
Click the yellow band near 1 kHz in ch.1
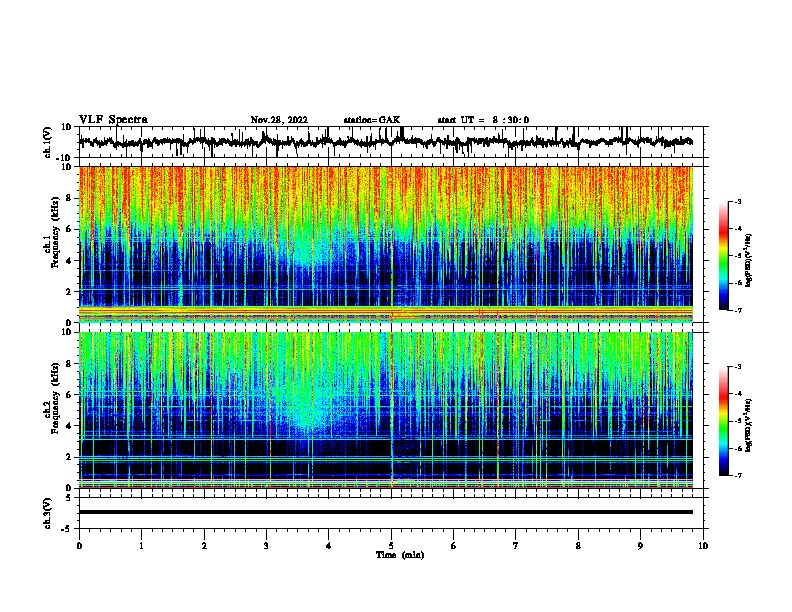pos(385,310)
